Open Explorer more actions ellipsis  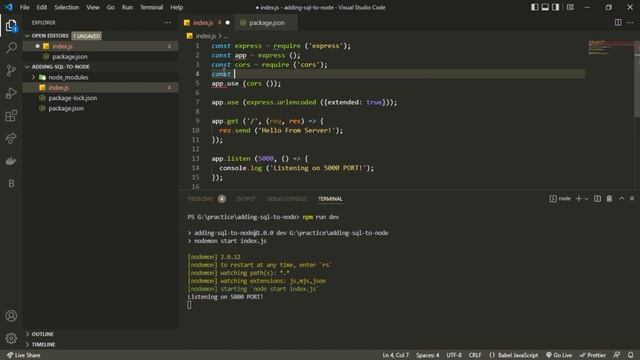pos(167,22)
